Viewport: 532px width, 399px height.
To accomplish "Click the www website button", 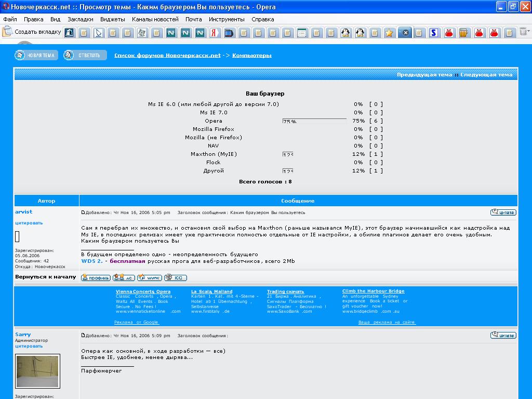I will click(x=149, y=277).
